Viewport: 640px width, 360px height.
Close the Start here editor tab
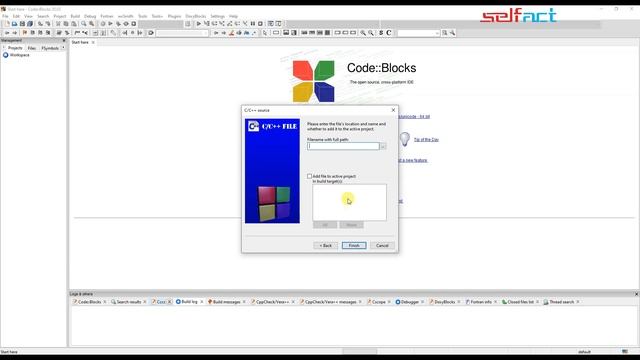[x=93, y=42]
